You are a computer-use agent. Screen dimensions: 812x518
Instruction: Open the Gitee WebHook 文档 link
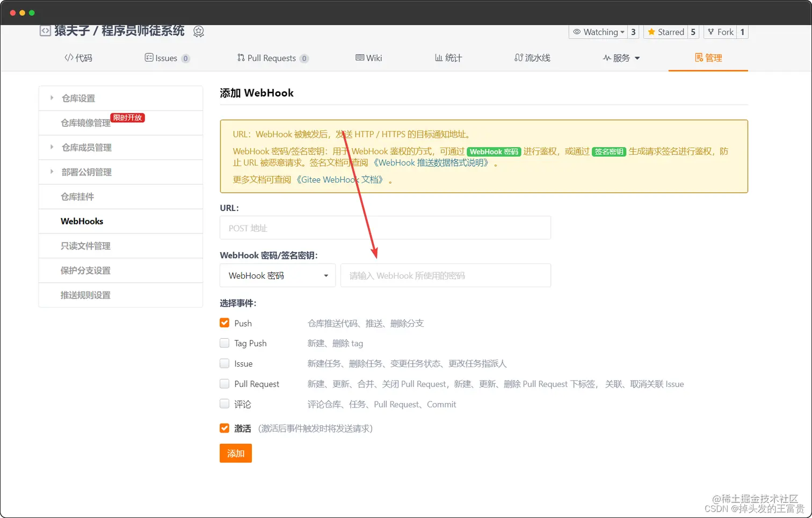(x=340, y=180)
